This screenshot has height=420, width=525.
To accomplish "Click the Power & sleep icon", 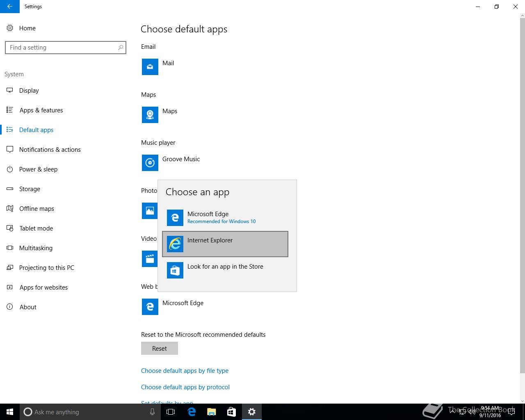I will [x=10, y=169].
